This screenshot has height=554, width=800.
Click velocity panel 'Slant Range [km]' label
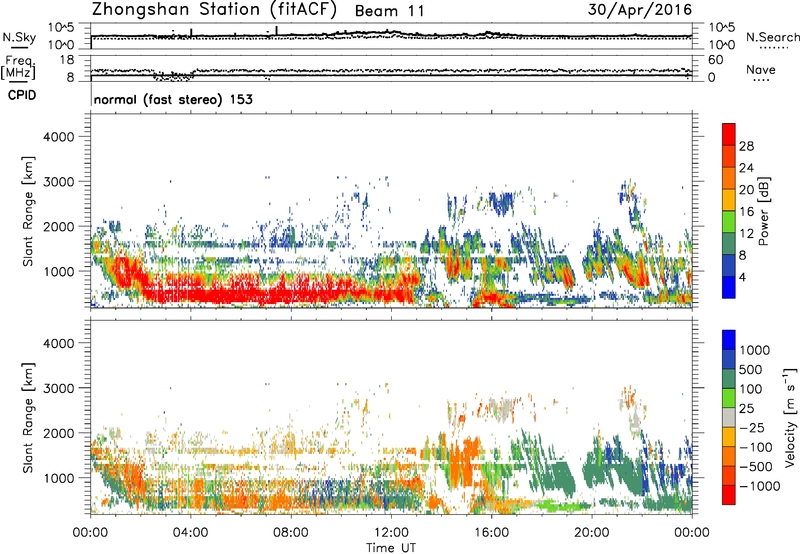(28, 418)
